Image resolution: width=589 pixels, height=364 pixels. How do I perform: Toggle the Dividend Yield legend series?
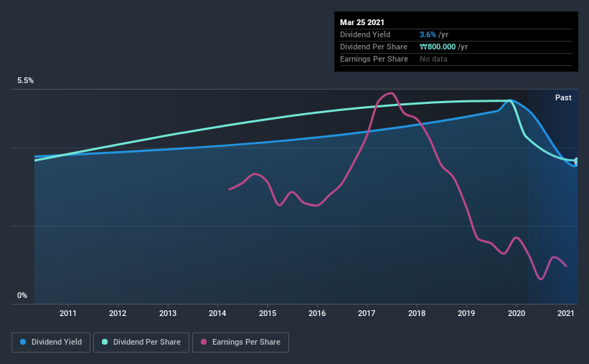click(x=50, y=343)
